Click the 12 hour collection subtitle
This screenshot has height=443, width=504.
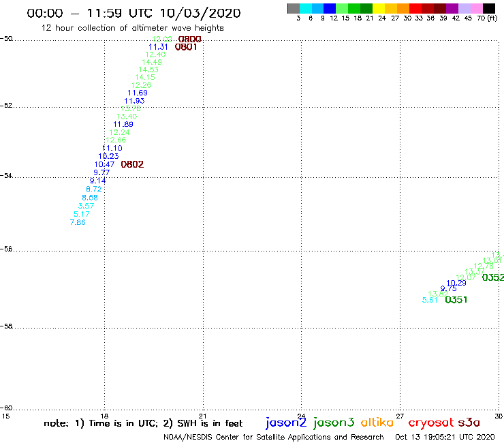tap(132, 28)
